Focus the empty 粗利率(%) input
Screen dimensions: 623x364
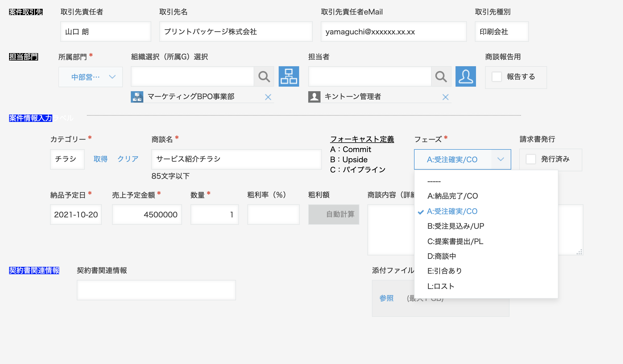point(273,215)
